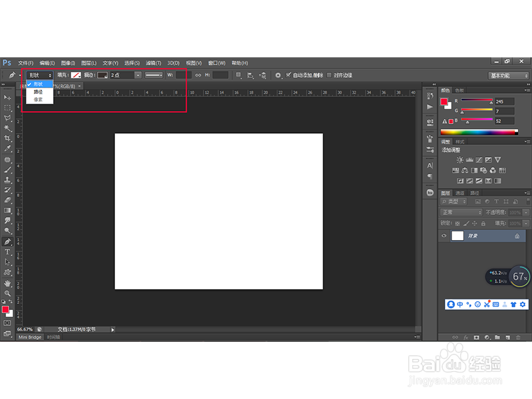Open the pen options gear
Image resolution: width=532 pixels, height=399 pixels.
(x=278, y=75)
